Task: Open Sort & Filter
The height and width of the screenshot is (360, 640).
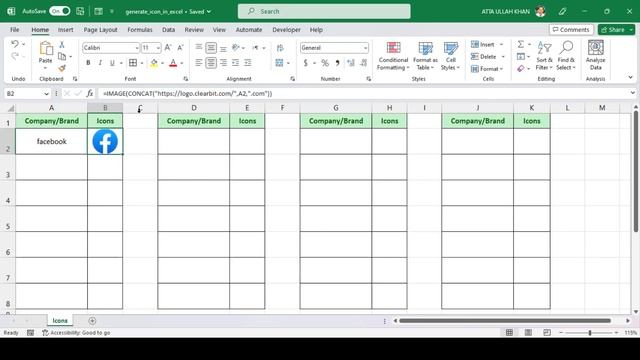Action: (544, 56)
